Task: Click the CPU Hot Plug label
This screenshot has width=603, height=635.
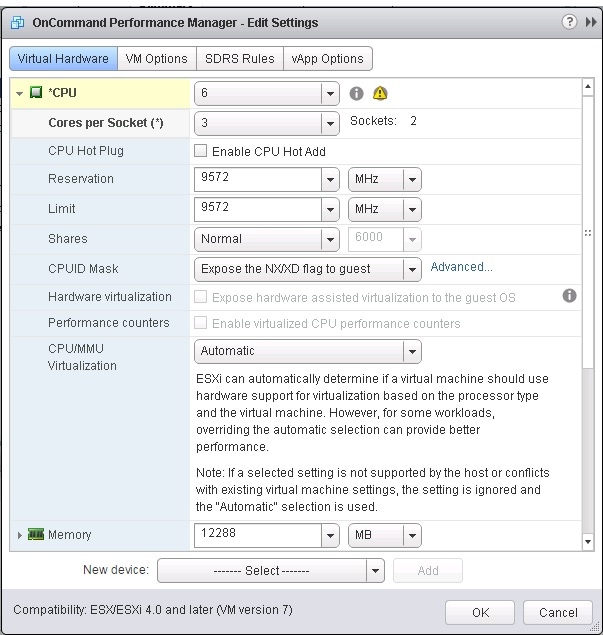Action: (86, 151)
